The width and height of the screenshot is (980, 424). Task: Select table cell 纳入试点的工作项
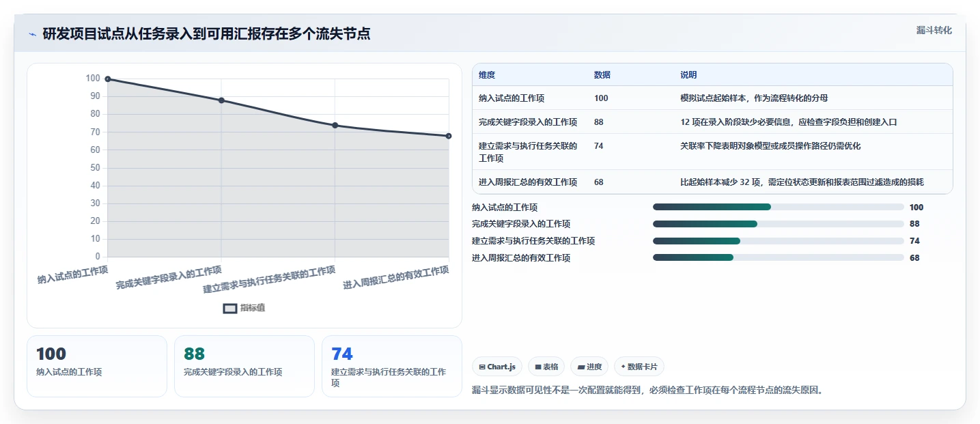coord(512,98)
